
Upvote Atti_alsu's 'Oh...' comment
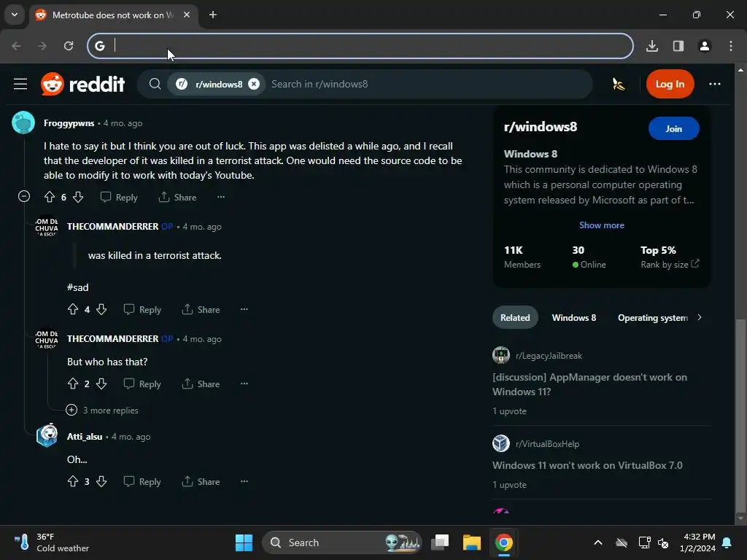click(x=73, y=481)
